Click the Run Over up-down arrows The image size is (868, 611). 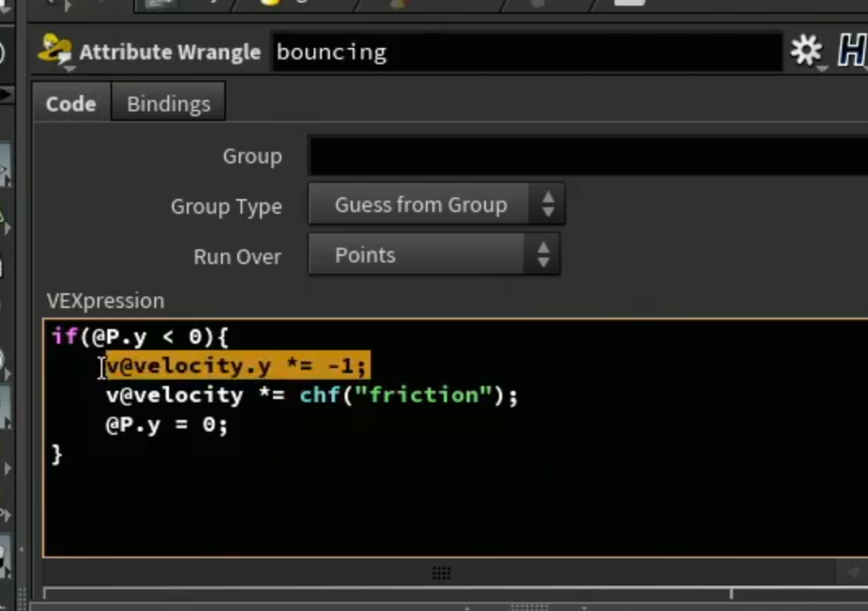click(543, 254)
